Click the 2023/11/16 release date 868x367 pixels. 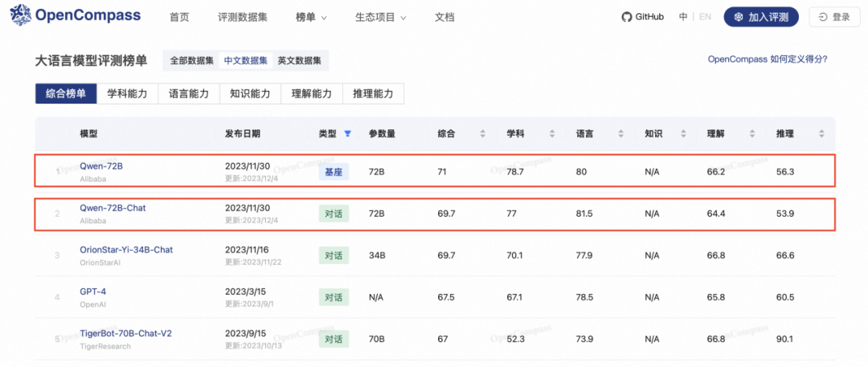coord(247,250)
